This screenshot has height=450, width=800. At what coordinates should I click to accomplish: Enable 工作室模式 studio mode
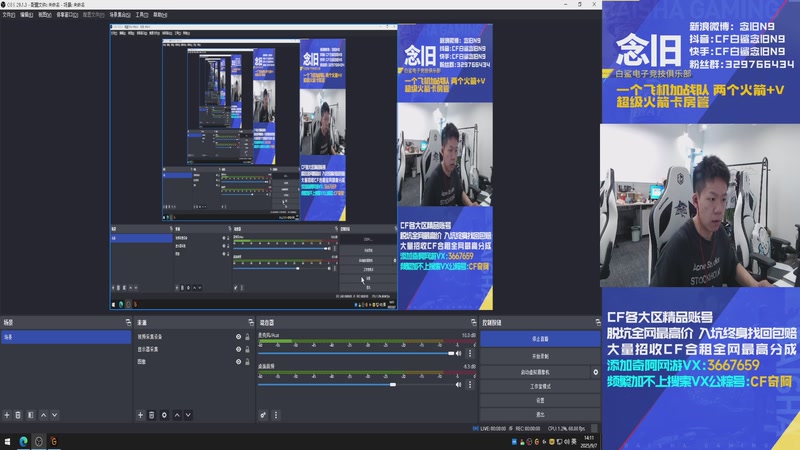pyautogui.click(x=540, y=387)
